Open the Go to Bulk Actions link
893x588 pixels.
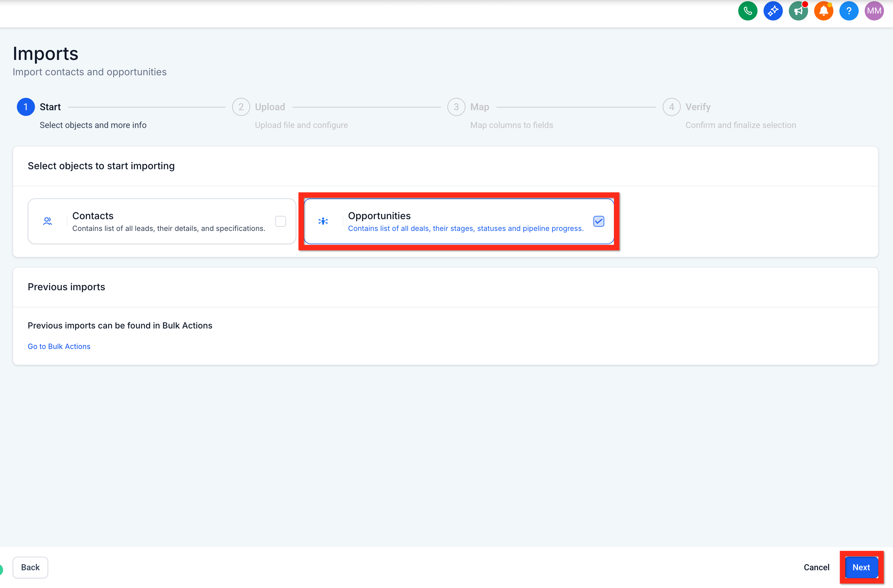click(59, 346)
